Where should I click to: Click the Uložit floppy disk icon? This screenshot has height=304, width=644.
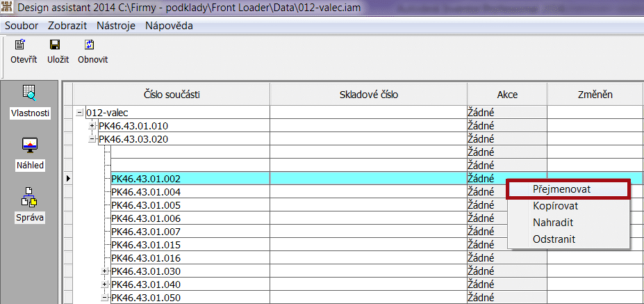(x=55, y=45)
